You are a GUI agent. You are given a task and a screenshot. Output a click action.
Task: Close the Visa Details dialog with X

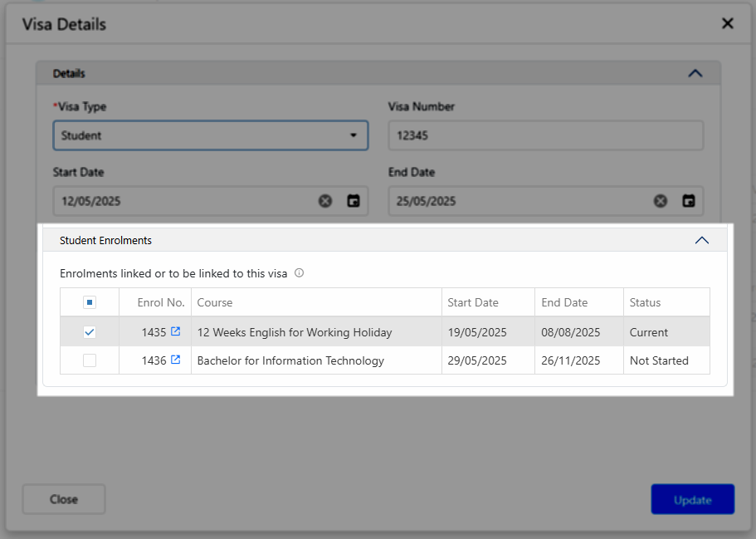coord(728,23)
